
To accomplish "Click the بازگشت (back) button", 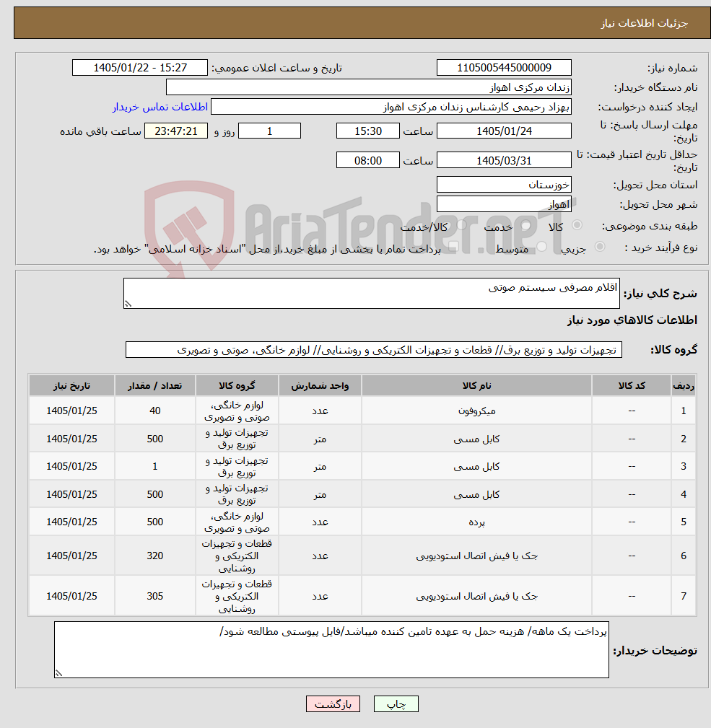I will coord(333,704).
